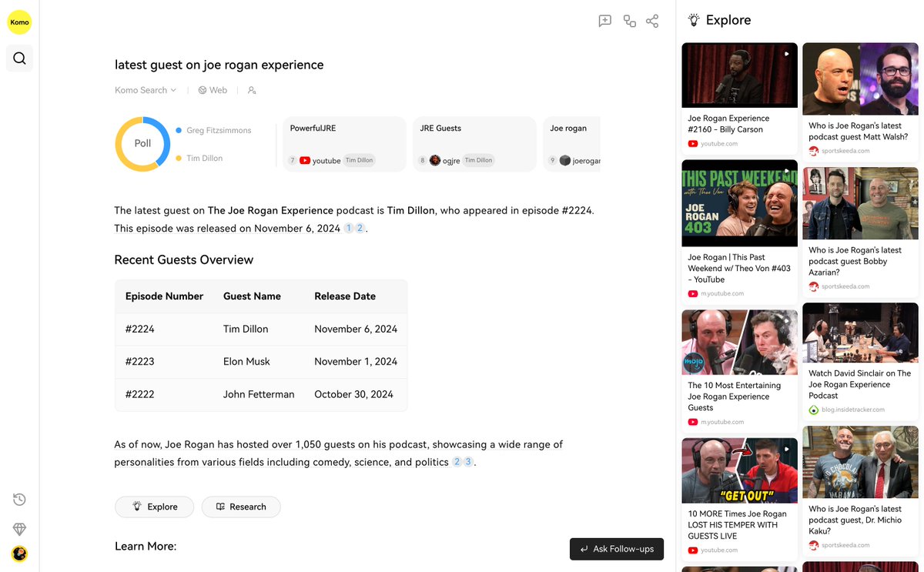Click Elon Musk in guests table
This screenshot has height=572, width=924.
click(246, 362)
